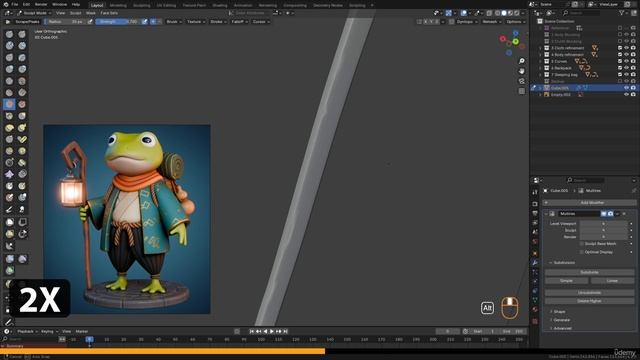
Task: Open the Falloff dropdown
Action: point(239,22)
